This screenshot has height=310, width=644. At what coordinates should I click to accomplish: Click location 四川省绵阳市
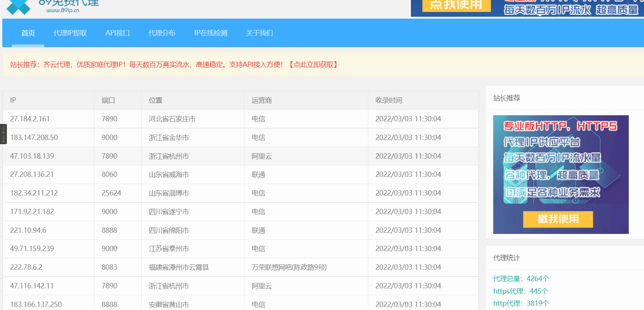pos(169,231)
